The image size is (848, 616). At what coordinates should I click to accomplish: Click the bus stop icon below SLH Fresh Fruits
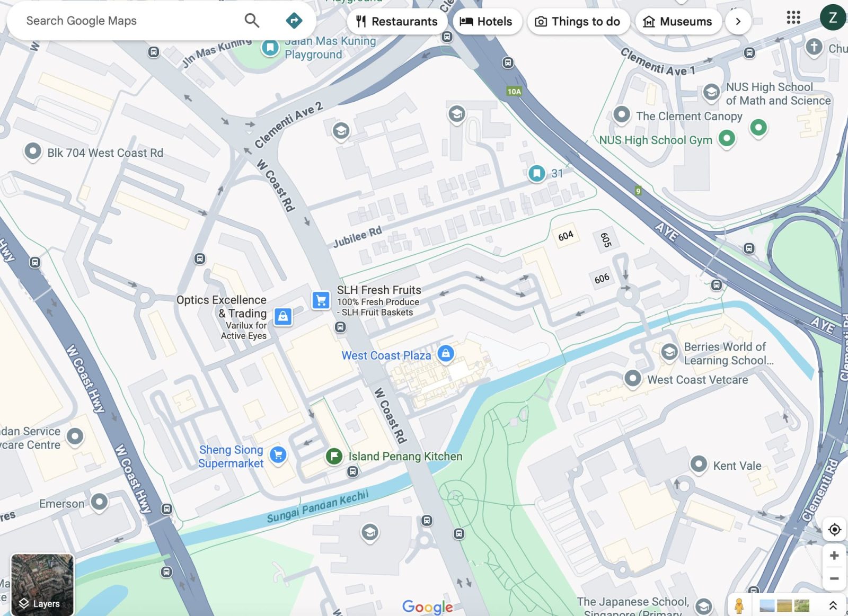(340, 327)
